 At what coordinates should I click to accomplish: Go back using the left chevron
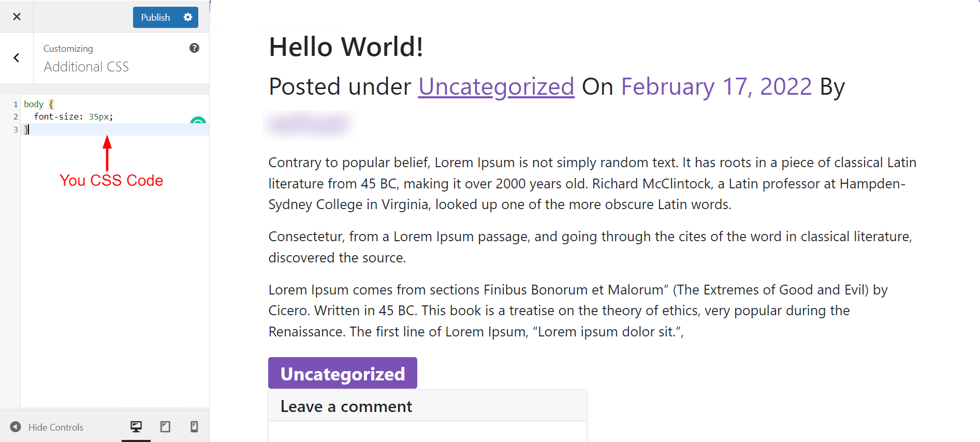[17, 58]
